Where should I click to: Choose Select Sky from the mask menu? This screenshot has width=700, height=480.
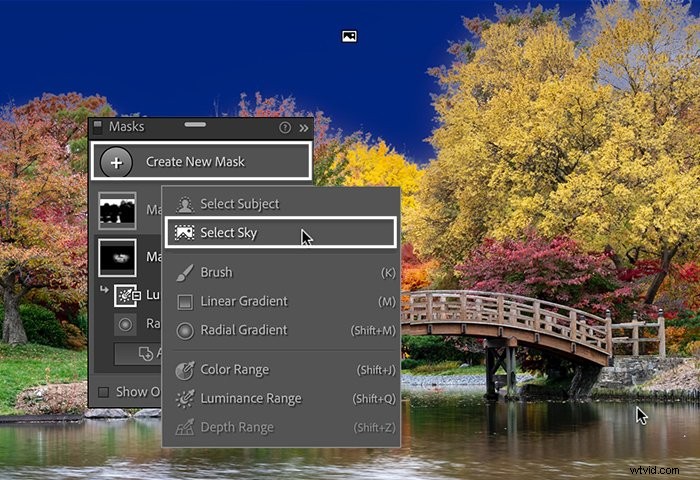point(280,232)
